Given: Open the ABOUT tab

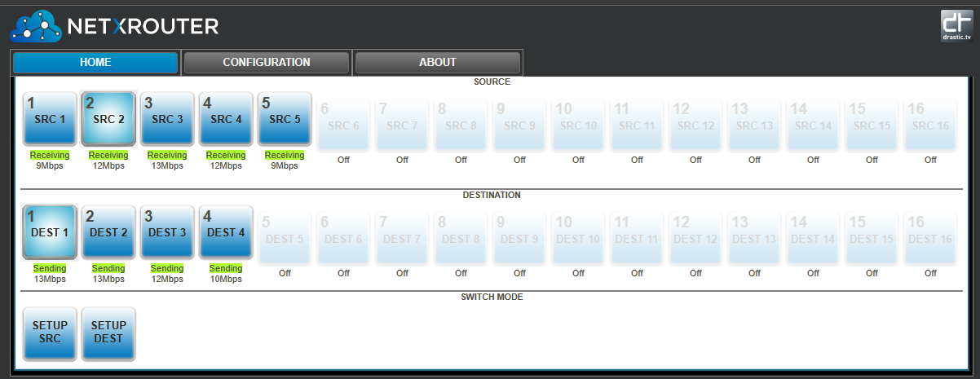Looking at the screenshot, I should coord(438,63).
